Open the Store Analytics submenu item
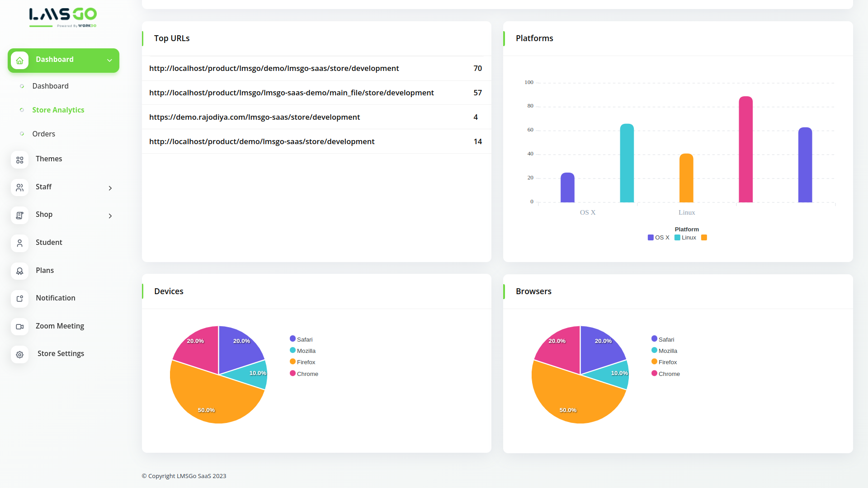 [x=58, y=110]
